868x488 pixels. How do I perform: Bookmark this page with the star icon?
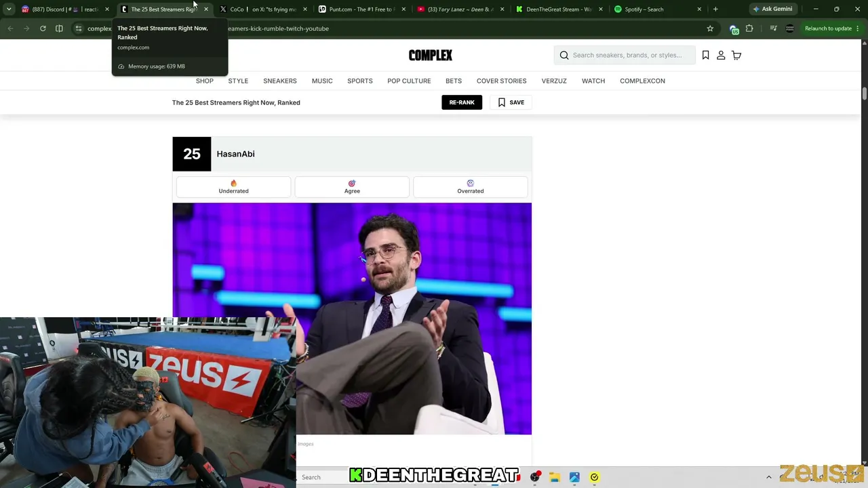(710, 28)
